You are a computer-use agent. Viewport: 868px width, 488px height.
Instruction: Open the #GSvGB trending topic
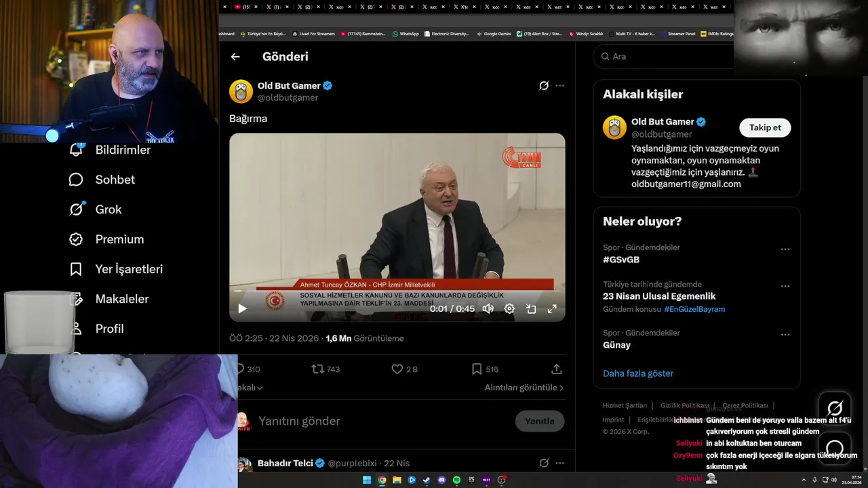click(621, 260)
